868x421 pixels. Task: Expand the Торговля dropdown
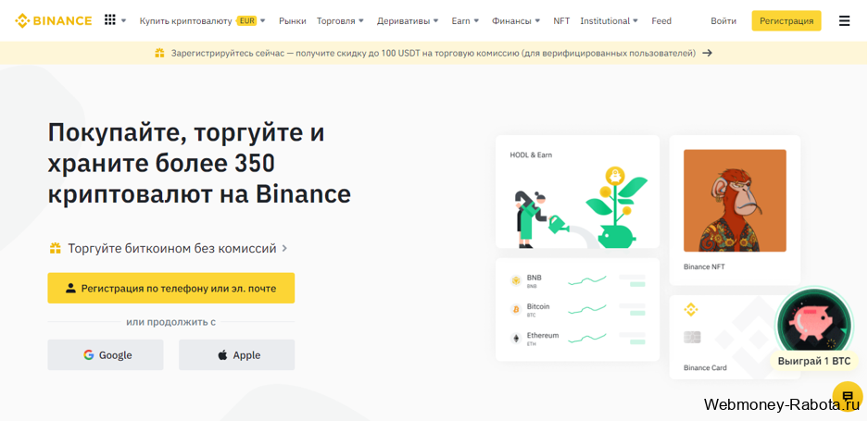pyautogui.click(x=341, y=21)
